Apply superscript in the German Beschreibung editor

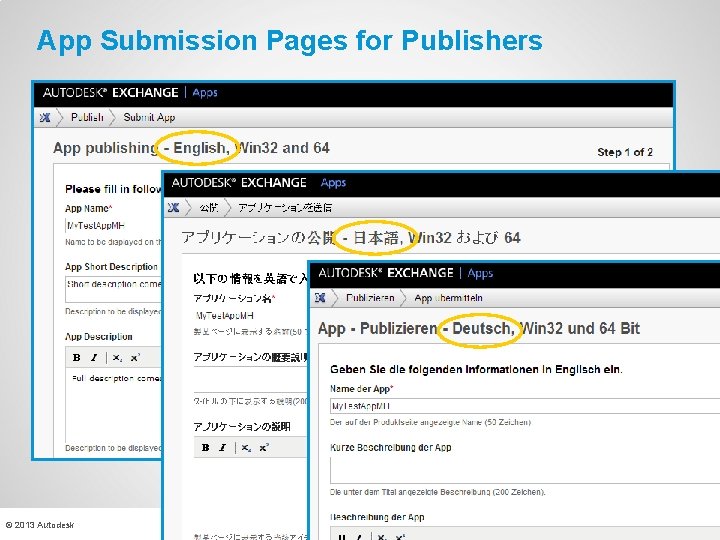[x=400, y=536]
